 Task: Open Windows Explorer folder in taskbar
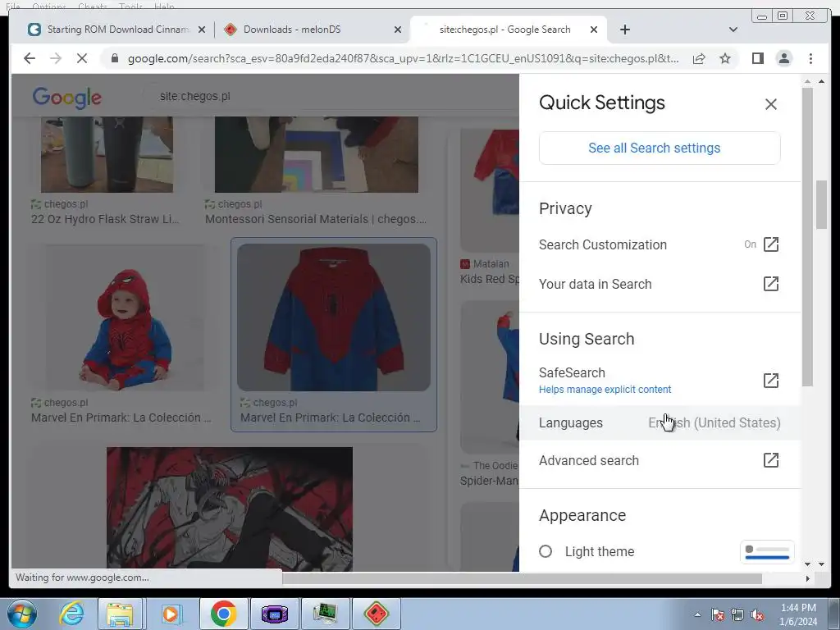[x=120, y=614]
